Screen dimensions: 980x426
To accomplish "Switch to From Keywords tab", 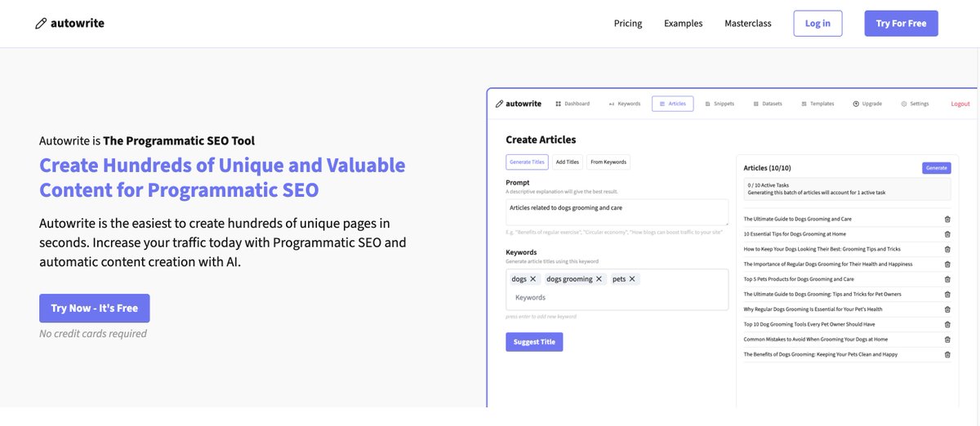I will click(x=608, y=162).
